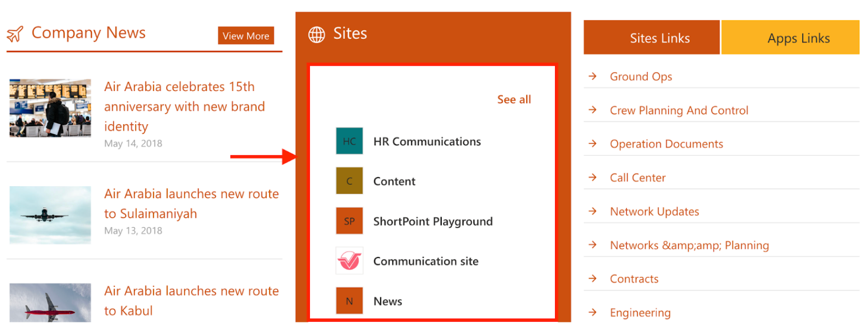The image size is (868, 330).
Task: Open the Communication site link
Action: 426,261
